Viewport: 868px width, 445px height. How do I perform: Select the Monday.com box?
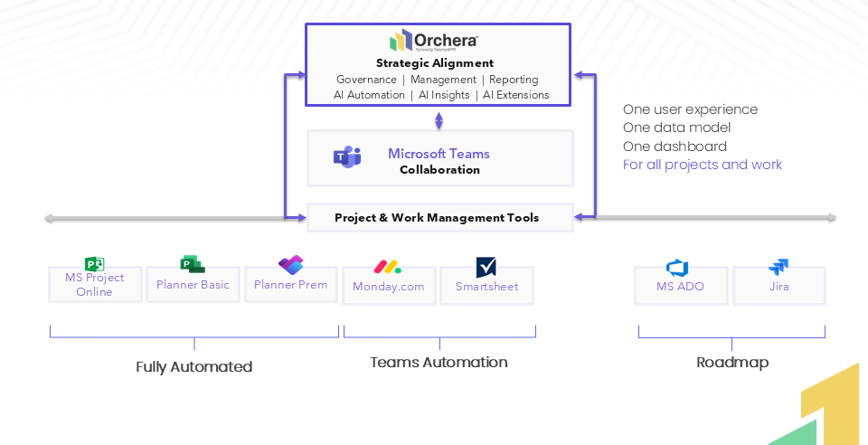click(x=389, y=286)
